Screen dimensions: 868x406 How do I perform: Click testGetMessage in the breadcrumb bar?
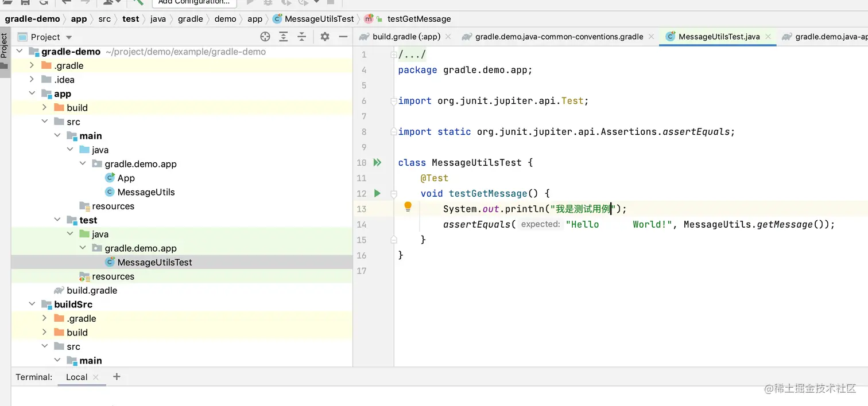pyautogui.click(x=419, y=19)
